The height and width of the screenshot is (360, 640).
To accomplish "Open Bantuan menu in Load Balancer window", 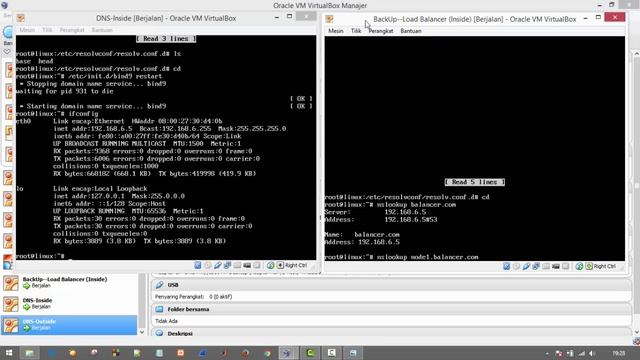I will 411,31.
